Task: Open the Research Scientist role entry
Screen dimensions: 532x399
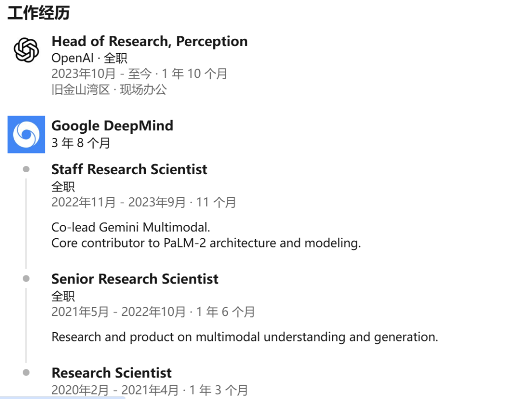Action: pos(111,373)
